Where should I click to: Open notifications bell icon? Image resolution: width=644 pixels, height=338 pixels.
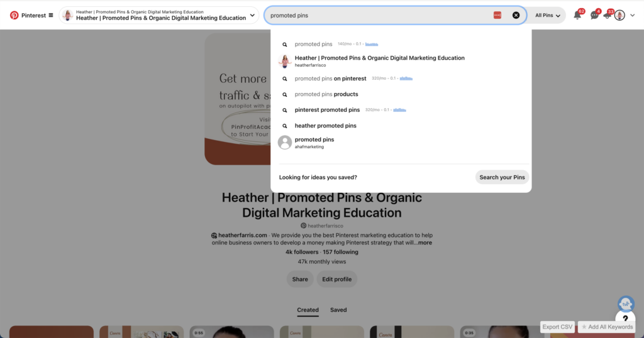(577, 16)
